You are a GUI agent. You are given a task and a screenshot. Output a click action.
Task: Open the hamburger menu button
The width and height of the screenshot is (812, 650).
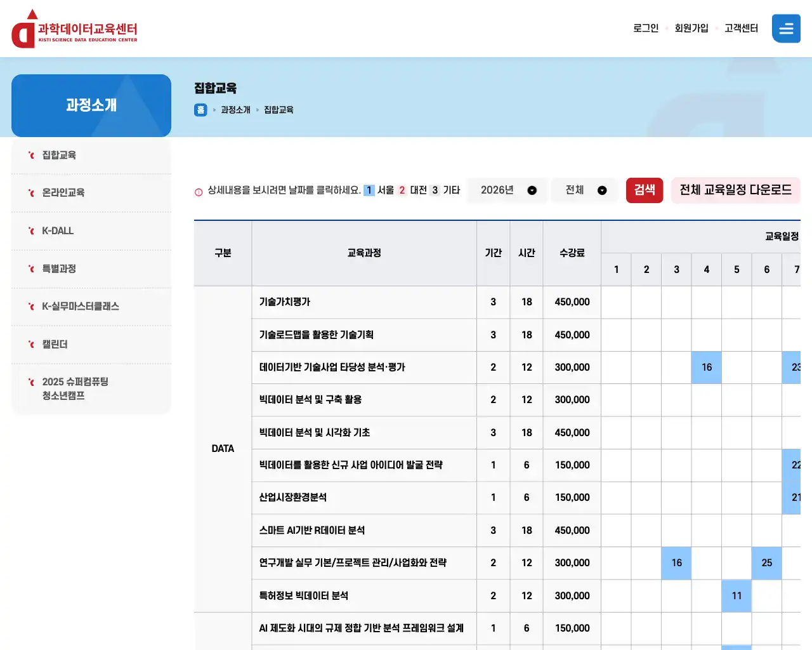[x=786, y=29]
